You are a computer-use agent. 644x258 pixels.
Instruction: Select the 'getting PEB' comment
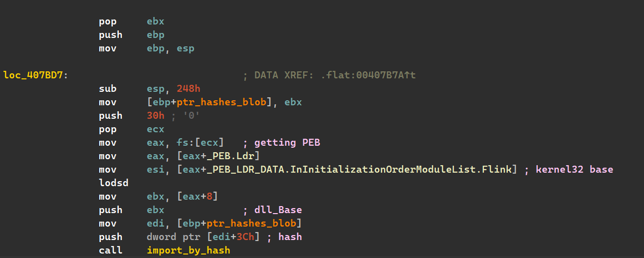(x=287, y=143)
